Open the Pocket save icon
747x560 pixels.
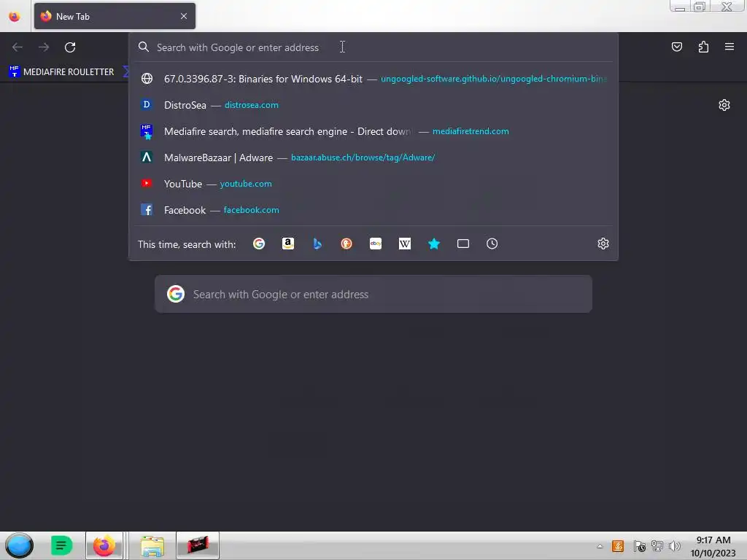pyautogui.click(x=676, y=47)
